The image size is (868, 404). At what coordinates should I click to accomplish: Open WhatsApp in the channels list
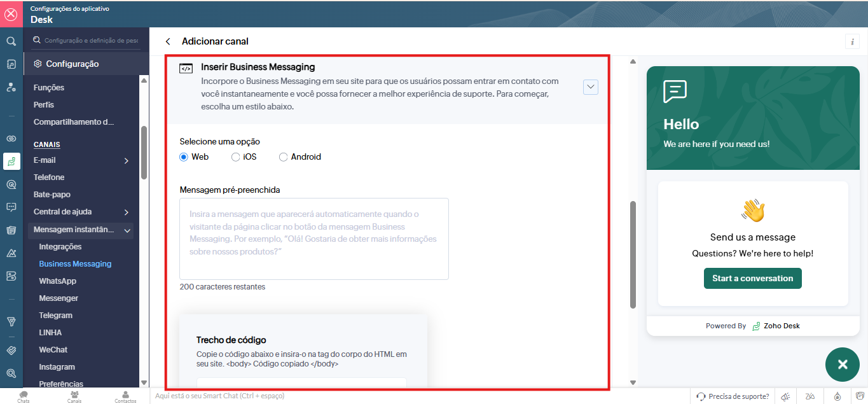(57, 281)
